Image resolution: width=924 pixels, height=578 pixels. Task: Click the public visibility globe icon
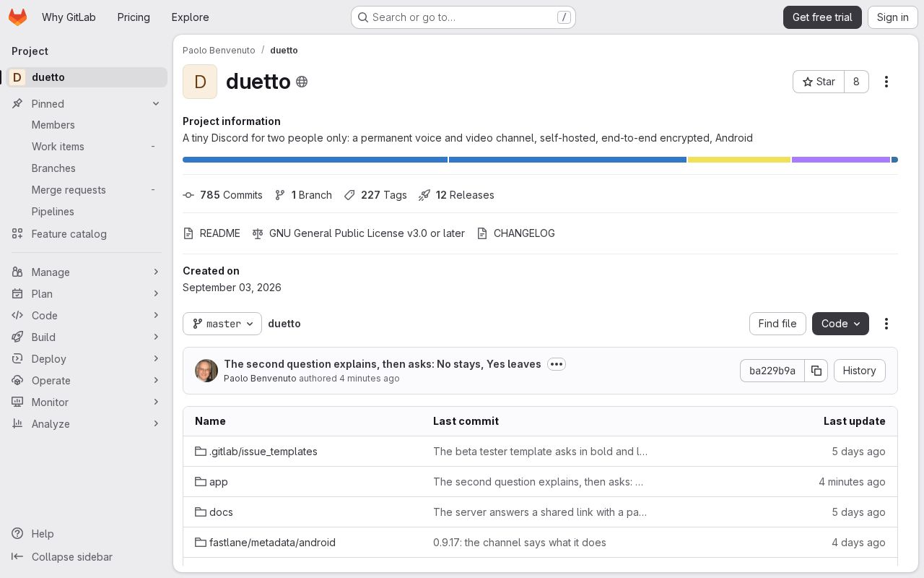302,82
